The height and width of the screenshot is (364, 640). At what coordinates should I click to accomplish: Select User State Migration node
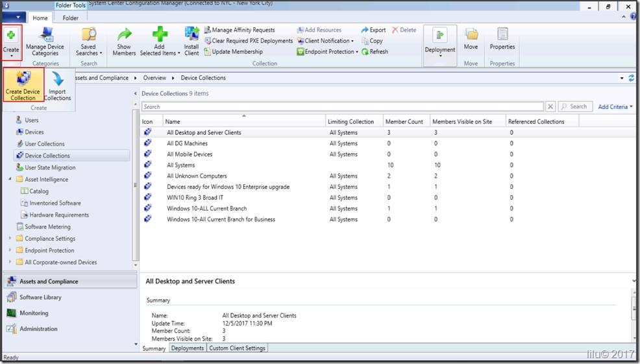coord(45,167)
